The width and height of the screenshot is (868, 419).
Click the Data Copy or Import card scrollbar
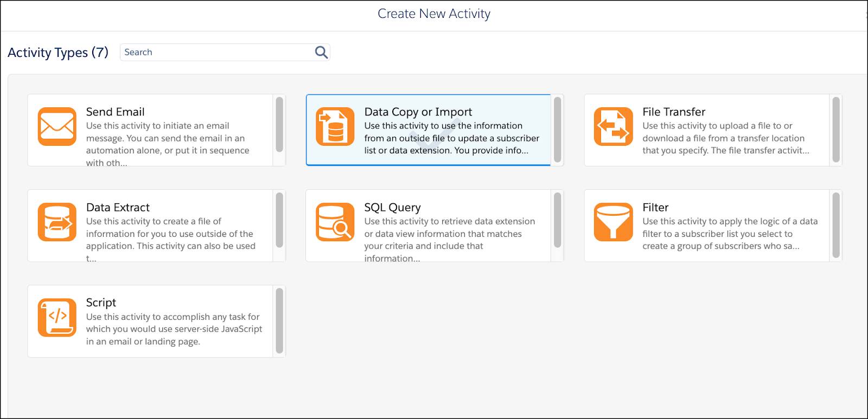click(558, 130)
